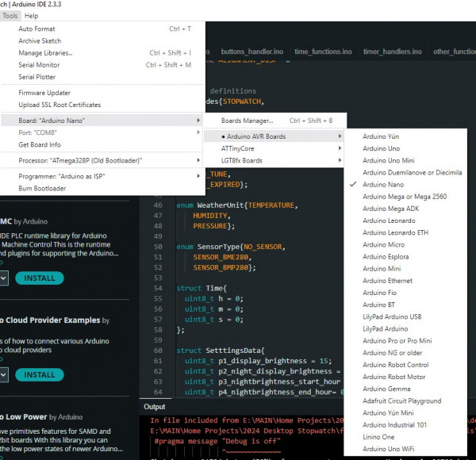
Task: Open version dropdown for PLC runtime library
Action: 4,278
